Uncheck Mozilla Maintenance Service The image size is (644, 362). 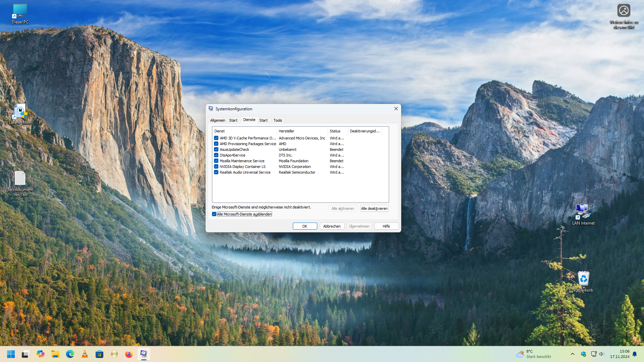click(216, 161)
